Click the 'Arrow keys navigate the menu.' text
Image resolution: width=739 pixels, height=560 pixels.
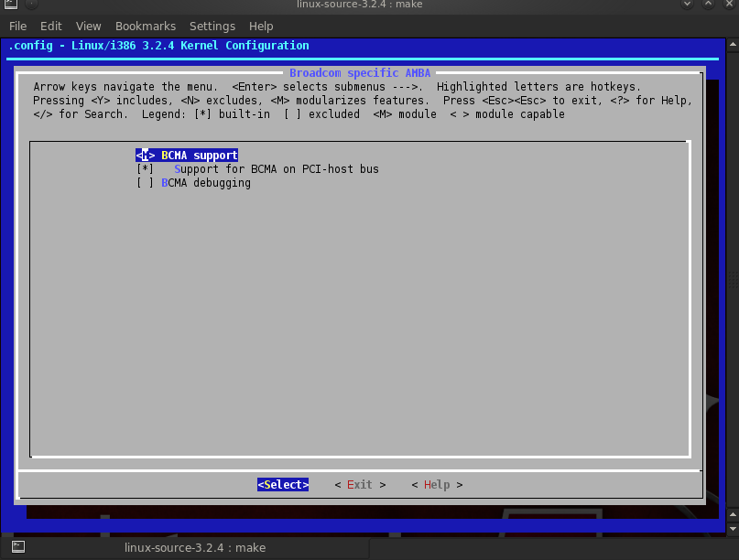125,87
